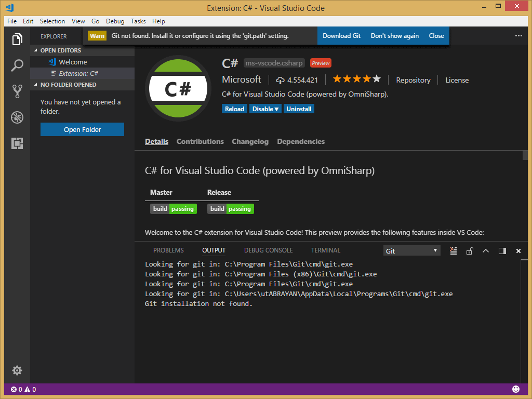Screen dimensions: 532x399
Task: Collapse the No Folder Opened section
Action: pos(36,85)
